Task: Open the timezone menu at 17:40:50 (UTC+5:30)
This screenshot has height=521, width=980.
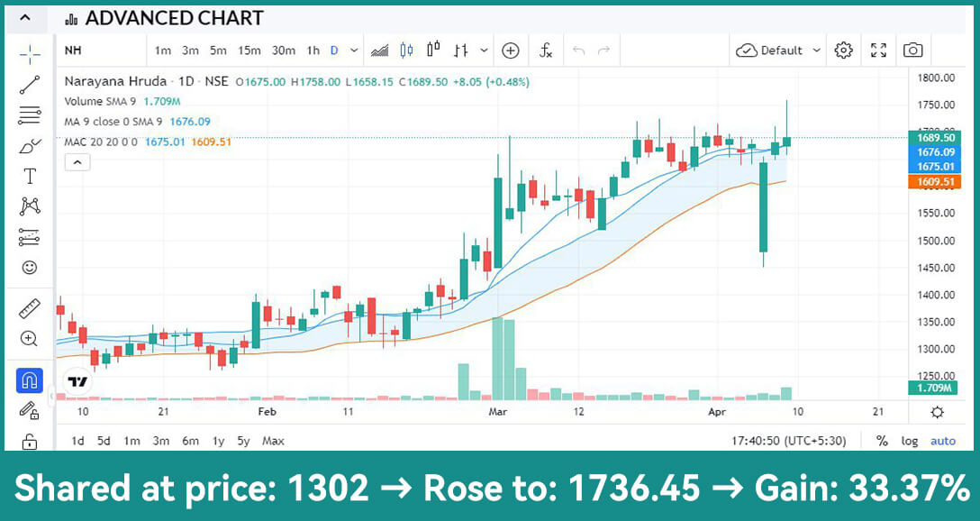Action: pos(787,441)
